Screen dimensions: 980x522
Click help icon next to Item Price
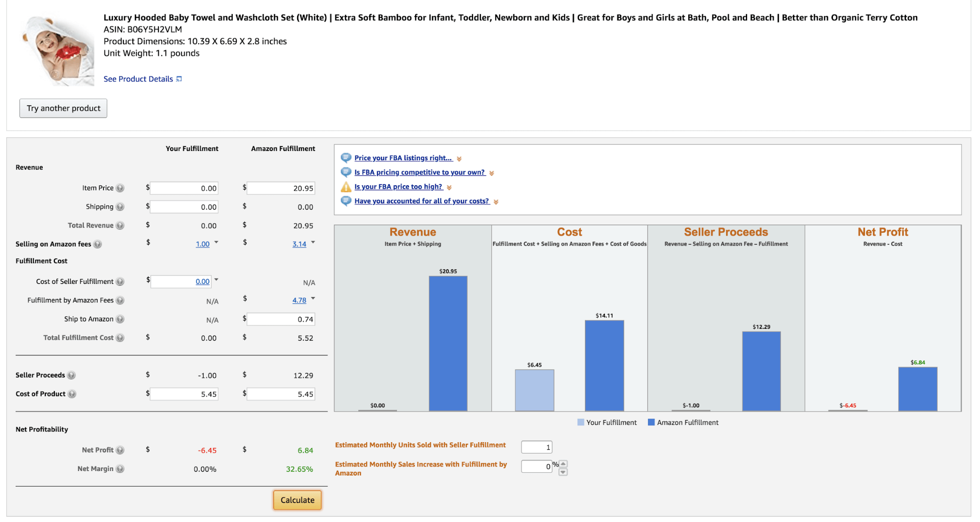point(120,188)
